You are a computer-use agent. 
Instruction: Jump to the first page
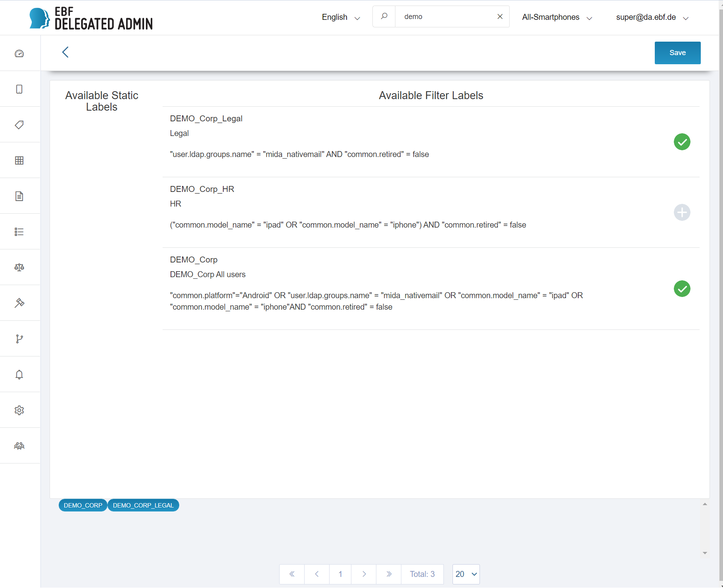[292, 574]
